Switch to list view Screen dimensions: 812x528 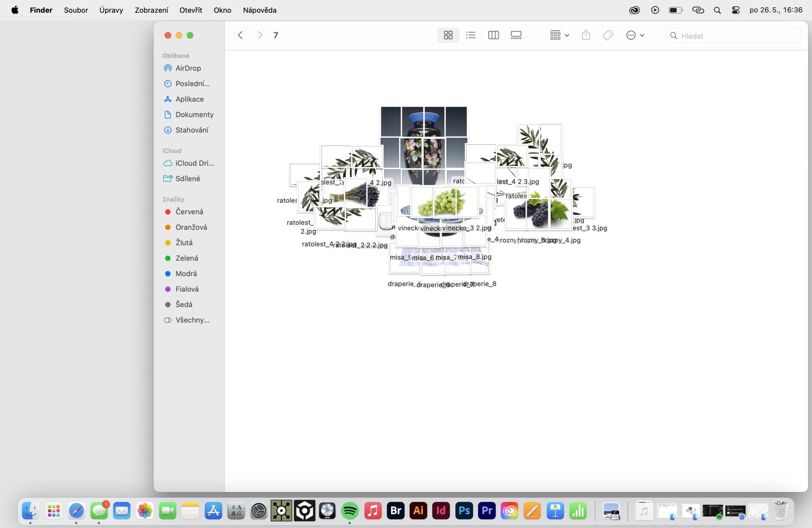(x=471, y=36)
